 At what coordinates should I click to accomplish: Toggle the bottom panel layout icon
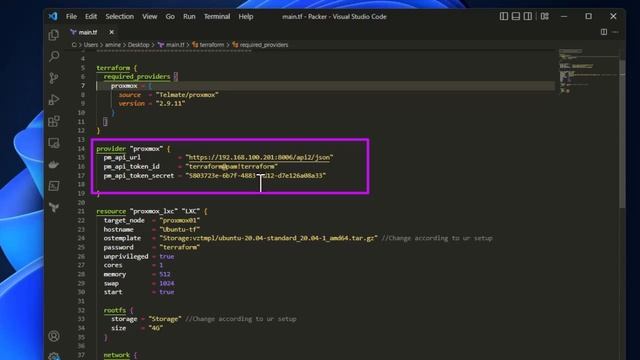tap(516, 16)
